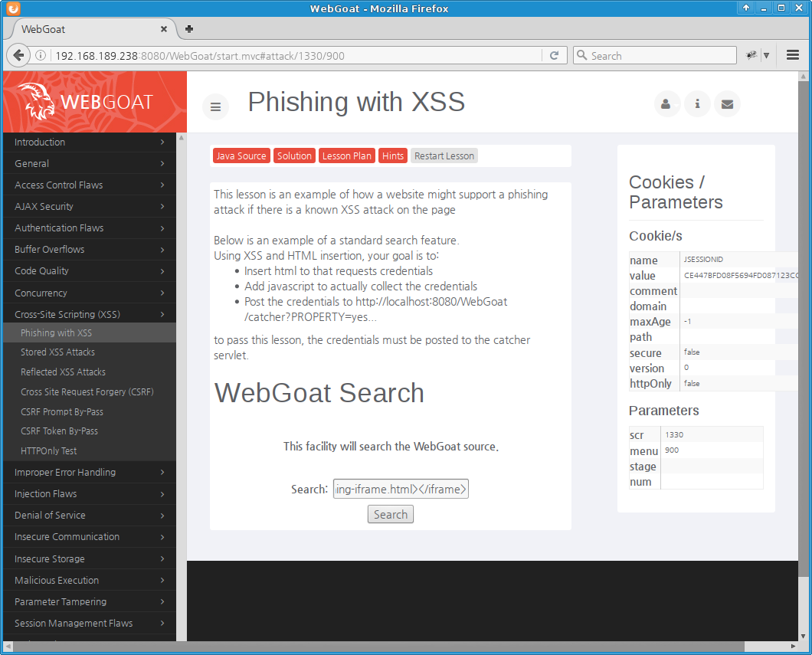Viewport: 812px width, 655px height.
Task: Expand Denial of Service category
Action: 90,516
